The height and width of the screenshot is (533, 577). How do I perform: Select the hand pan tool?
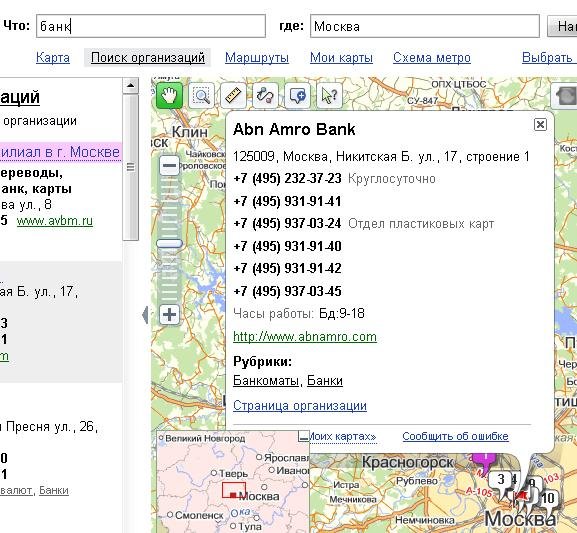coord(169,96)
